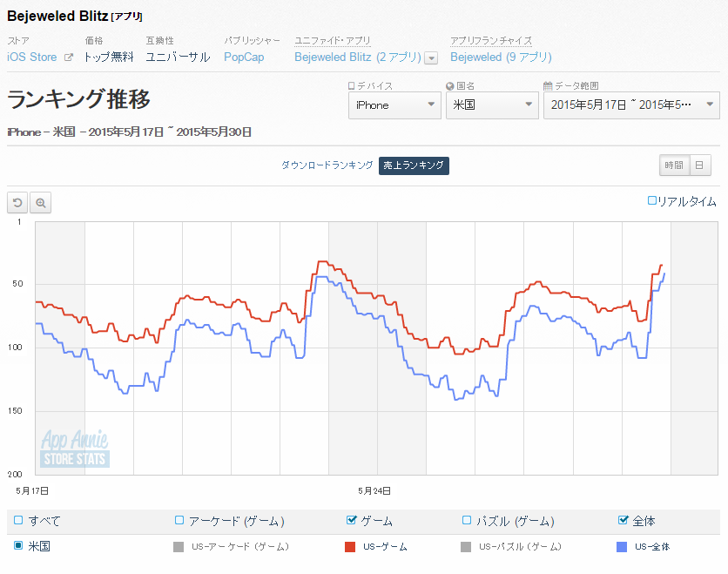
Task: Click the 5月24日 axis date label
Action: tap(374, 491)
